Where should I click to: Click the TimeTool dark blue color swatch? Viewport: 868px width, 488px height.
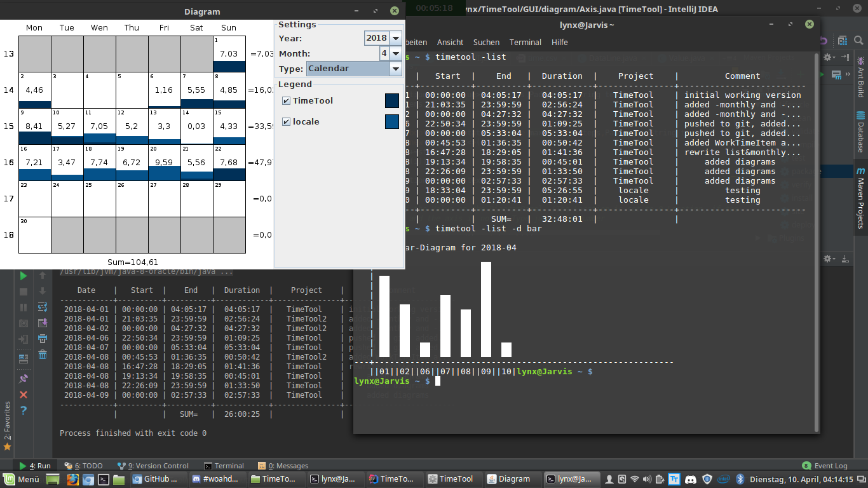[392, 100]
